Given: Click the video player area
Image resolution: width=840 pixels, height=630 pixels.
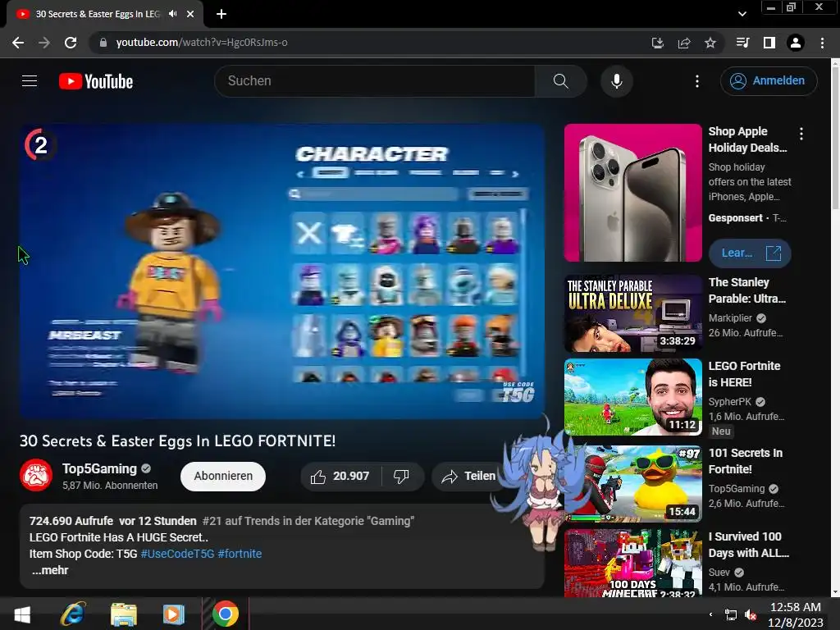Looking at the screenshot, I should tap(282, 271).
